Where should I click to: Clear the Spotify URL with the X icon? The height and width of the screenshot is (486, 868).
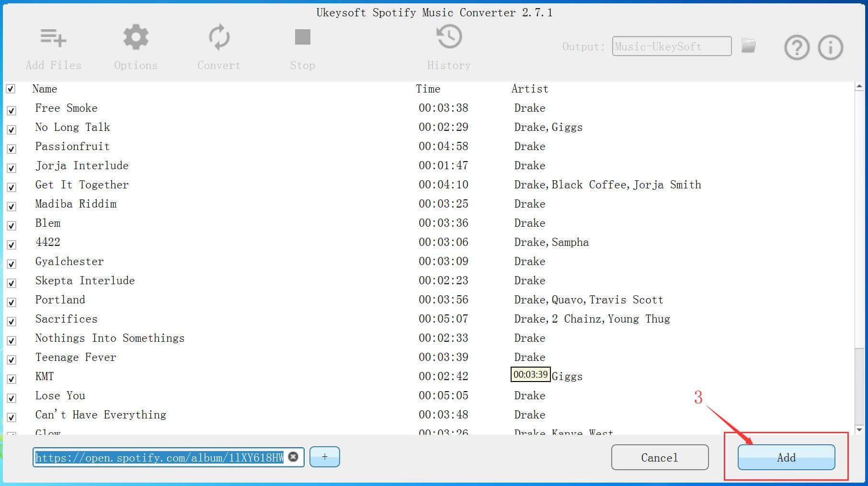(293, 457)
